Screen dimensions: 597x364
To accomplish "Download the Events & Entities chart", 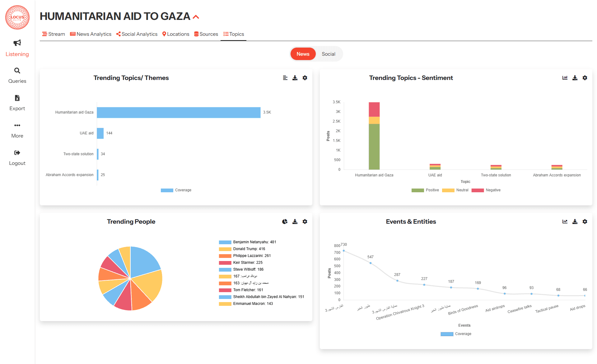I will coord(575,222).
